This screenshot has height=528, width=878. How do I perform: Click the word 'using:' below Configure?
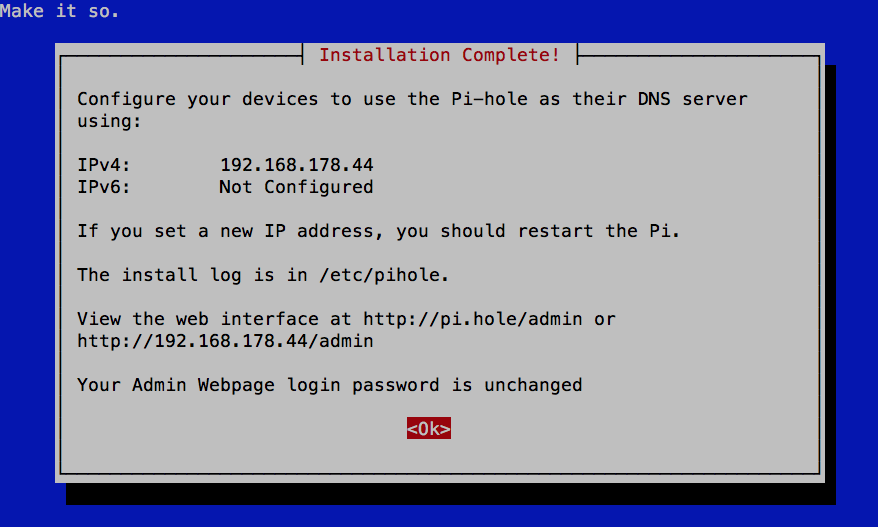109,121
